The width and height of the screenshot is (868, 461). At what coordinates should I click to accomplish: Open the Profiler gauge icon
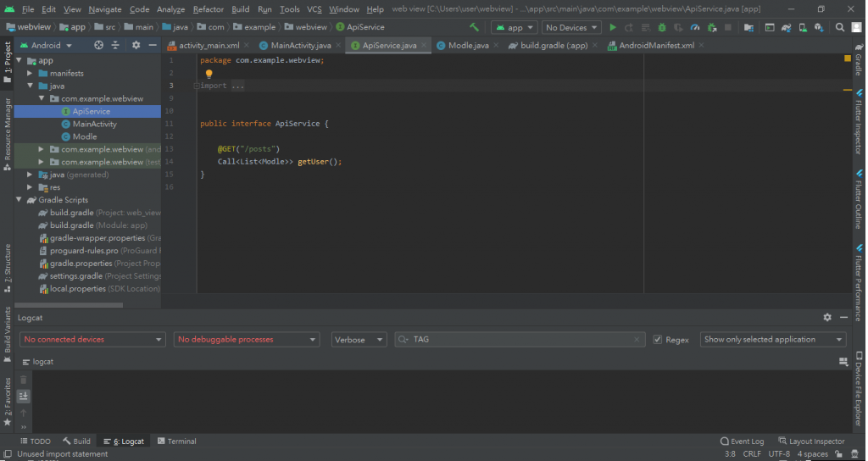(x=695, y=27)
